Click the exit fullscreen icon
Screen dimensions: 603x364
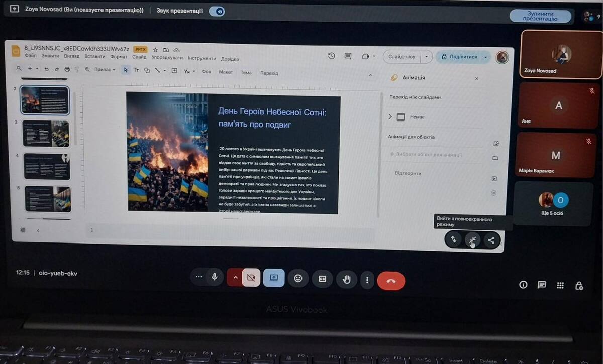[x=472, y=240]
